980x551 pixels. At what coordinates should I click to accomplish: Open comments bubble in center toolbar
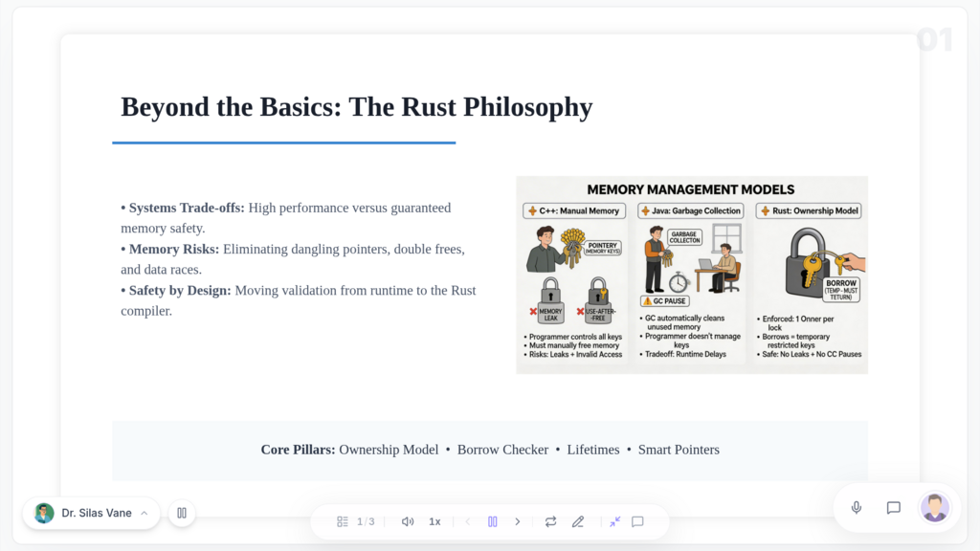click(x=637, y=521)
